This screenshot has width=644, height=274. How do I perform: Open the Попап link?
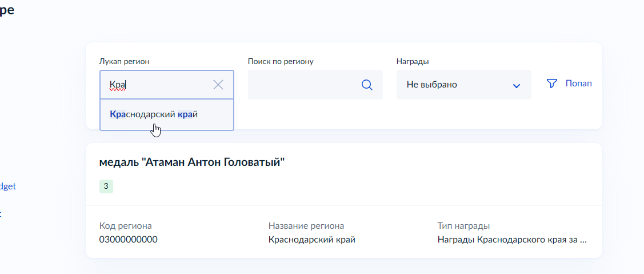click(x=578, y=84)
